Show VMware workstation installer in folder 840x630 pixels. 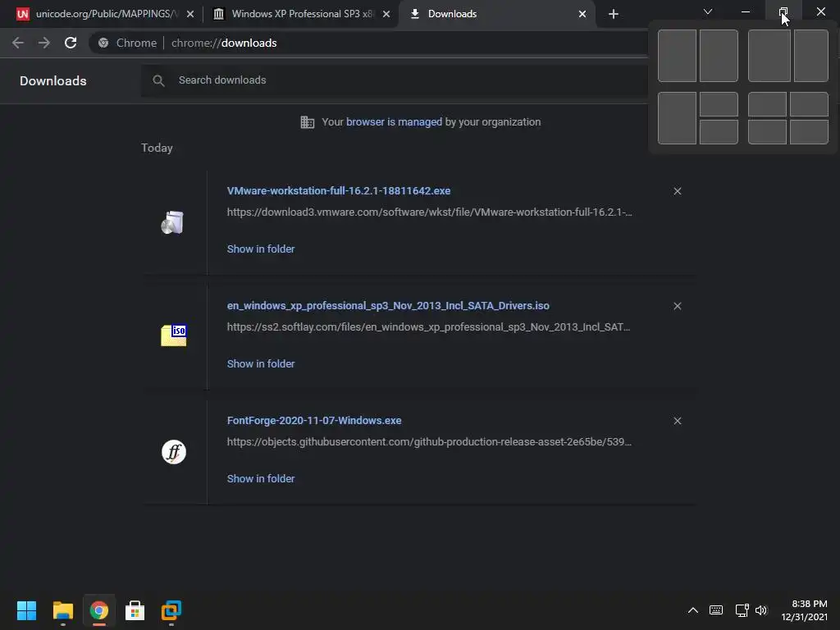coord(261,249)
